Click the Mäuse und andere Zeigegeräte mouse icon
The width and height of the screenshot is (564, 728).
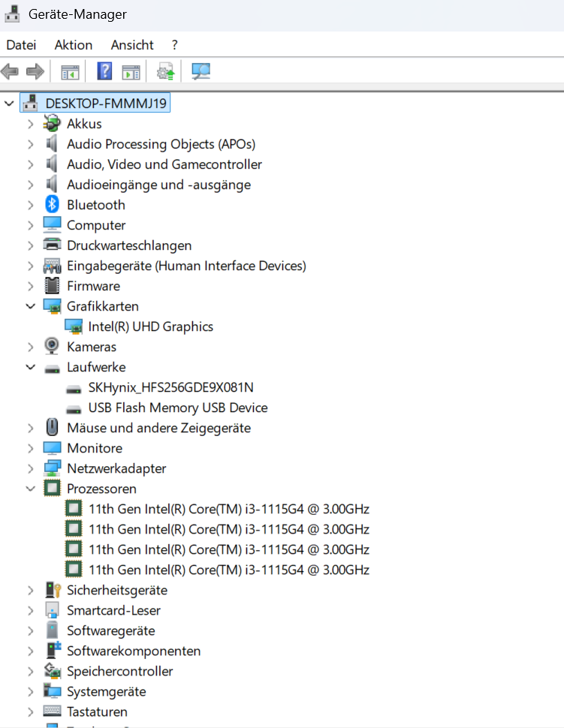(x=52, y=427)
